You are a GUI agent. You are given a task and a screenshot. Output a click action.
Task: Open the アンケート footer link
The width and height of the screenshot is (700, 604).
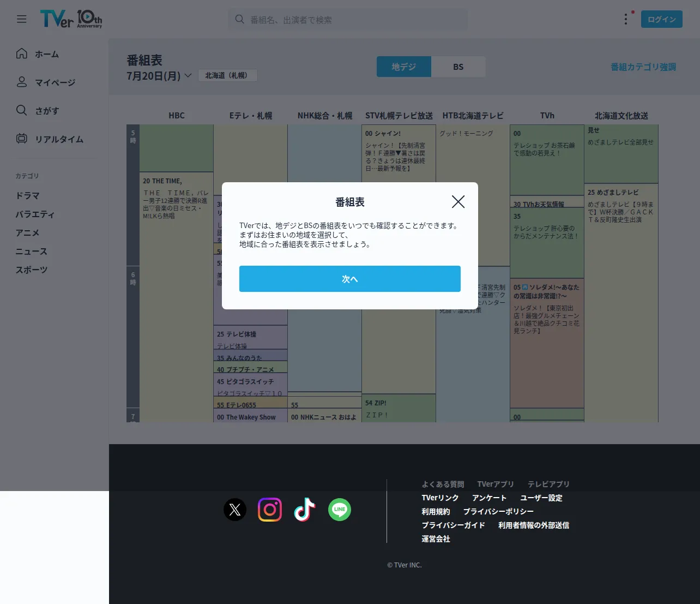pyautogui.click(x=490, y=498)
